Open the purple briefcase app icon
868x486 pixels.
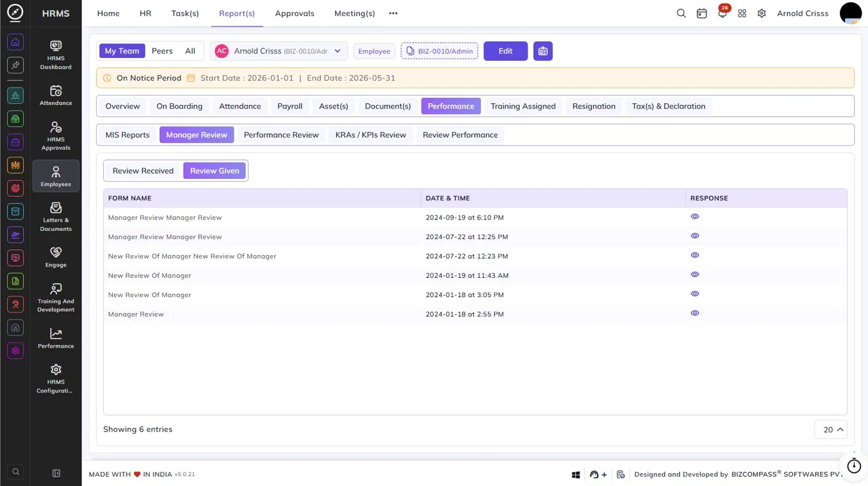click(15, 142)
